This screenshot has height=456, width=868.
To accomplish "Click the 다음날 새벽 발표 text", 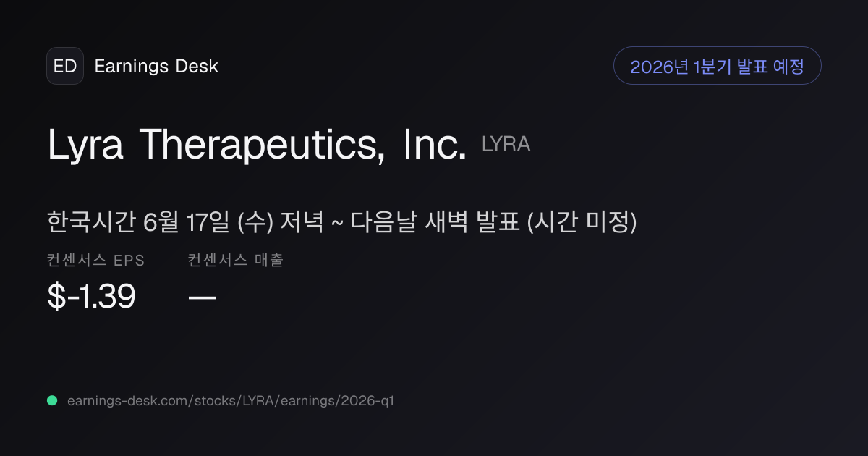I will (x=435, y=222).
